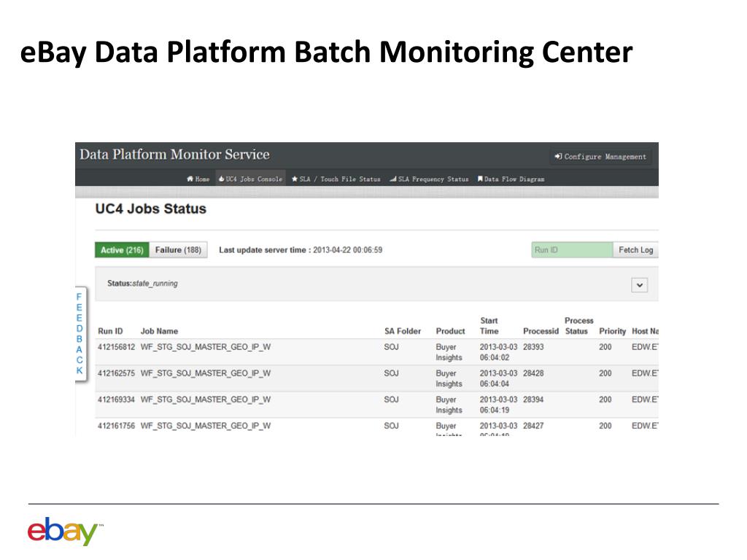747x560 pixels.
Task: Open the Data Flow Diagram page
Action: (x=514, y=179)
